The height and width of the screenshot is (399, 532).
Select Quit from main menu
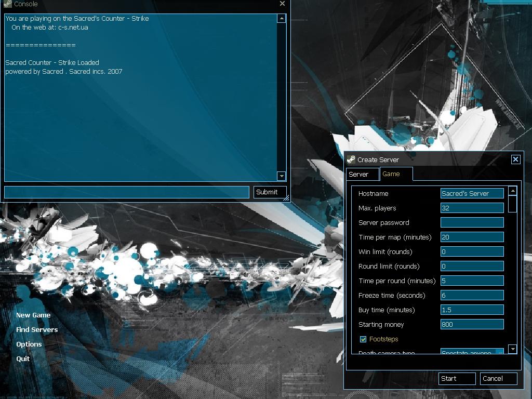pyautogui.click(x=23, y=358)
